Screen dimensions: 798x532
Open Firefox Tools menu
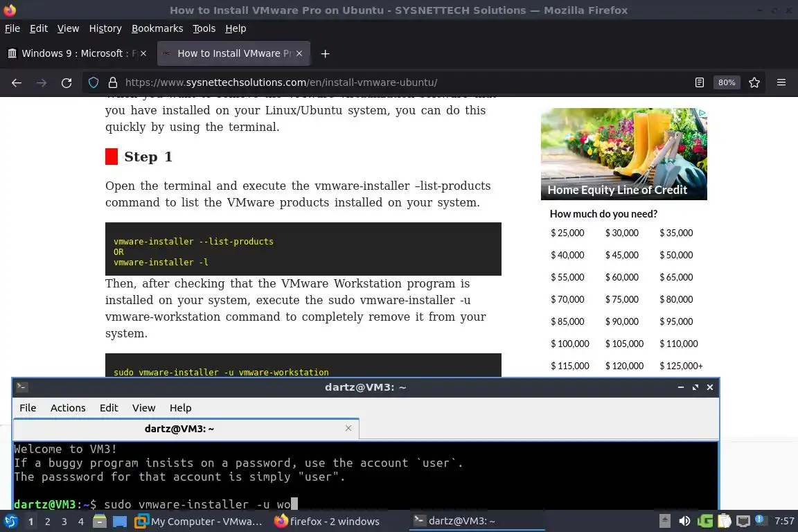click(x=204, y=28)
